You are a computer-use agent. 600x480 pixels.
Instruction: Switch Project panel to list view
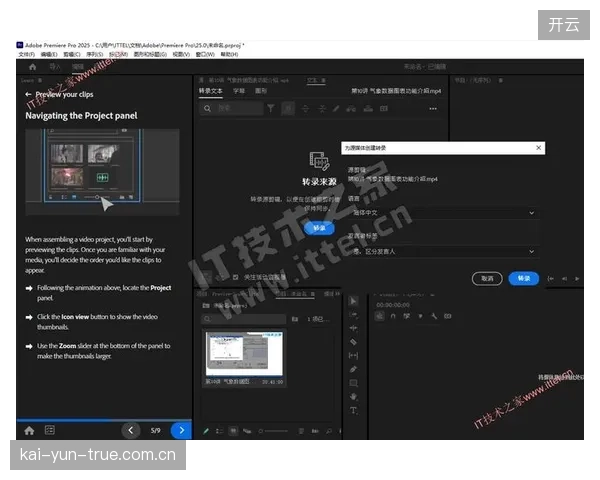coord(219,431)
